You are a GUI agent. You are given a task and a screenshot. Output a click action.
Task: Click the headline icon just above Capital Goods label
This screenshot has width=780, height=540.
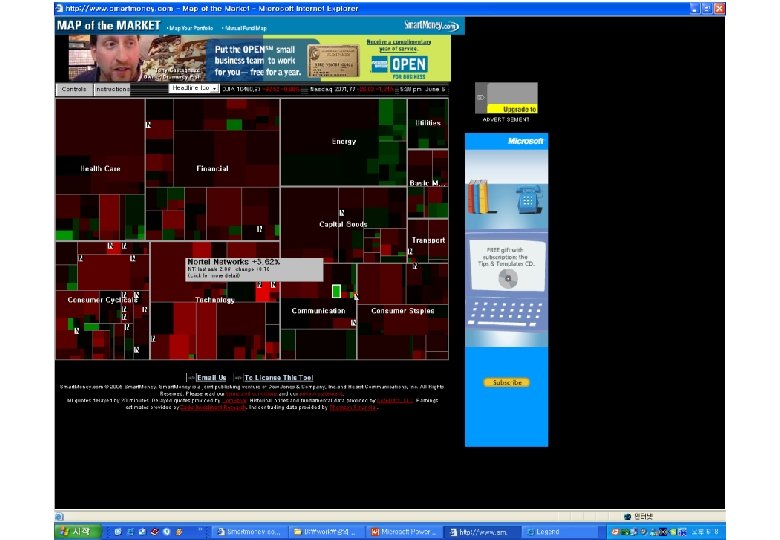pyautogui.click(x=342, y=213)
